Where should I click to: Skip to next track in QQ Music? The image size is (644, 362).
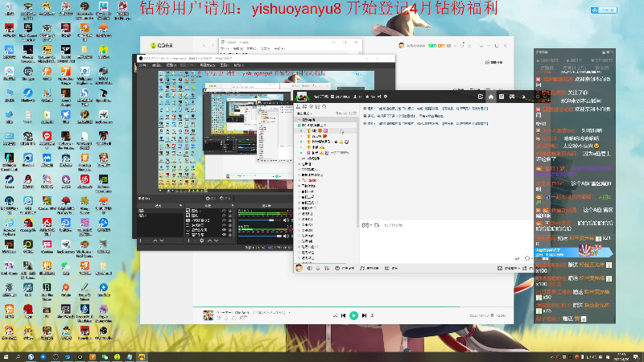point(364,315)
